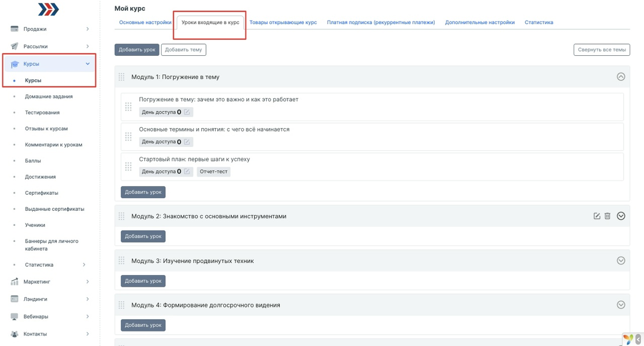Add lesson to Модуль 1

click(143, 192)
